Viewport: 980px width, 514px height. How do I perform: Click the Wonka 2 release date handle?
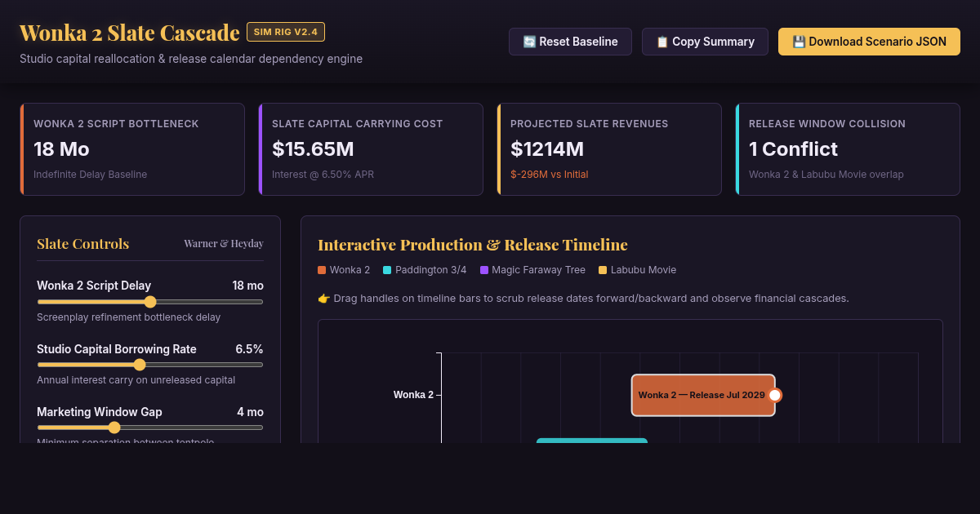[x=775, y=395]
